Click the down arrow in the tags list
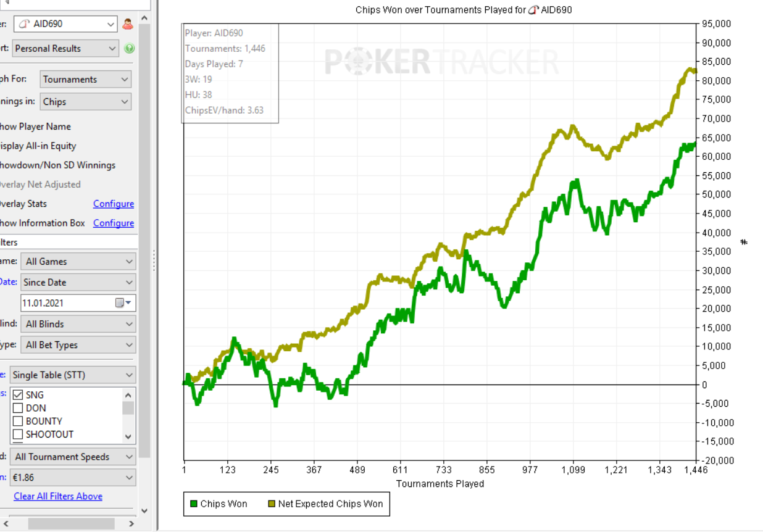763x532 pixels. click(128, 436)
